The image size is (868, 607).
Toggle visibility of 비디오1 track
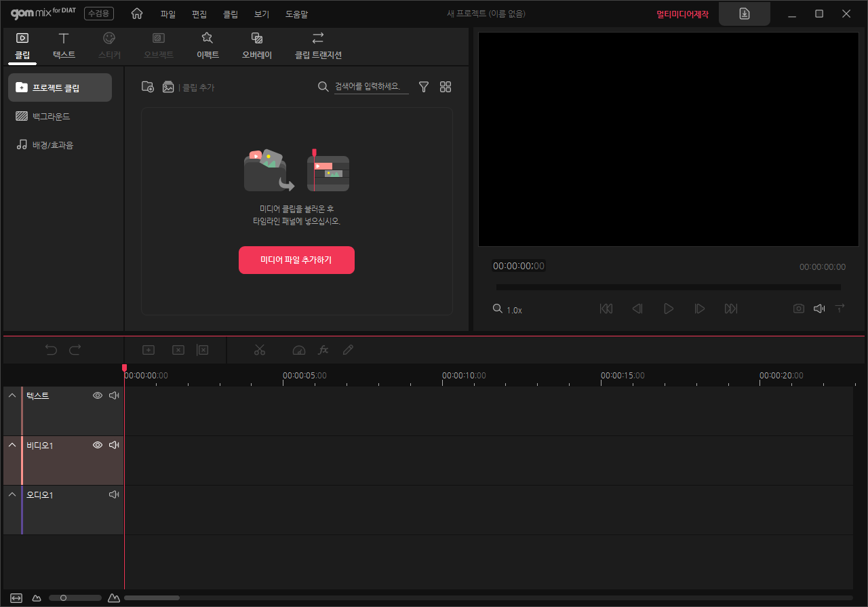[98, 445]
